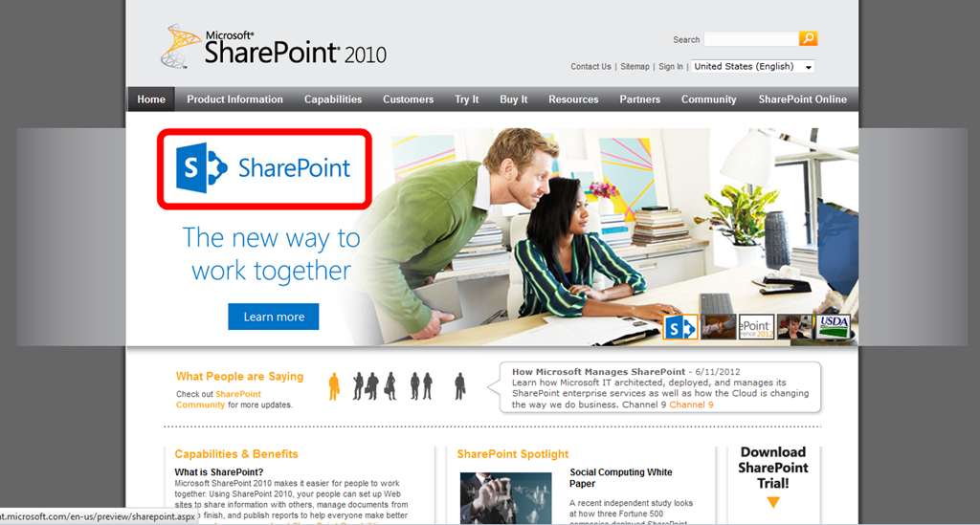
Task: Click the orange download arrow under Trial
Action: click(x=773, y=502)
